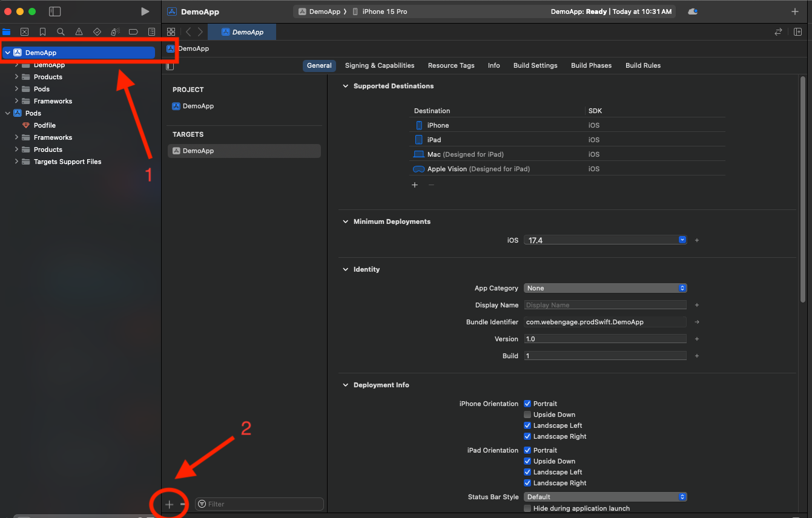This screenshot has width=812, height=518.
Task: Open the Test navigator diamond icon
Action: 97,32
